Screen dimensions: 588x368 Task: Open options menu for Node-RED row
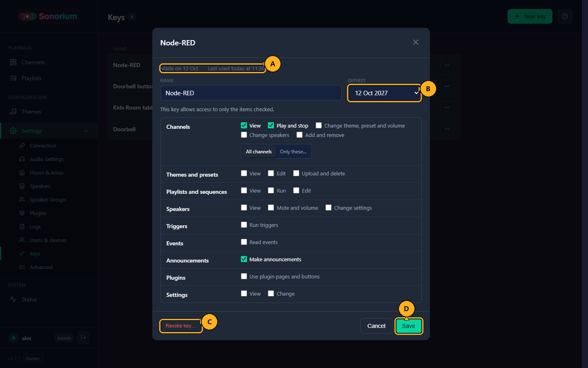(x=447, y=65)
